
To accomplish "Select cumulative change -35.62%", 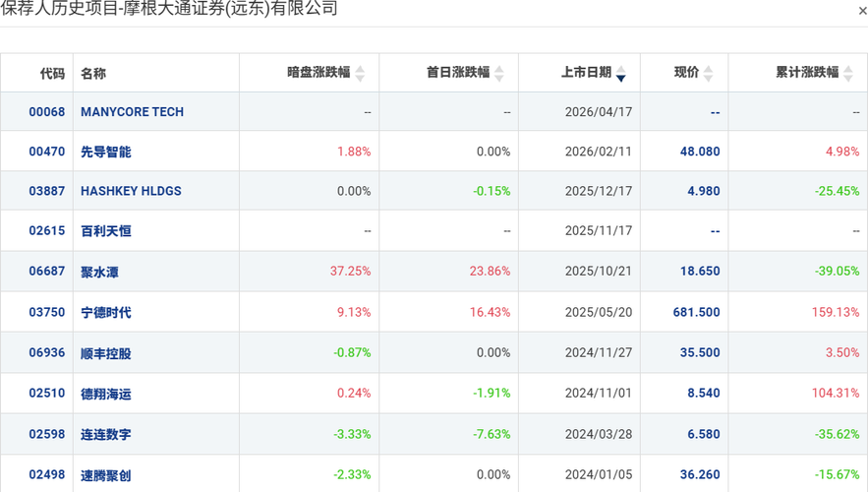I will tap(837, 434).
